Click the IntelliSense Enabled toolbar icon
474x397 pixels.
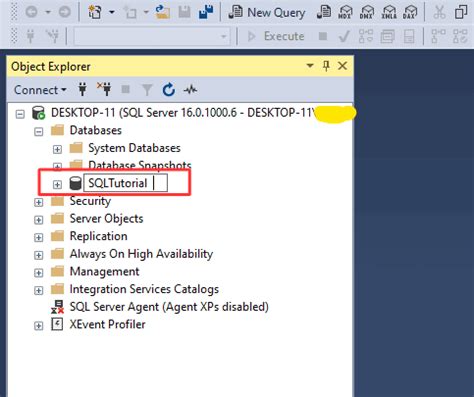pos(409,36)
